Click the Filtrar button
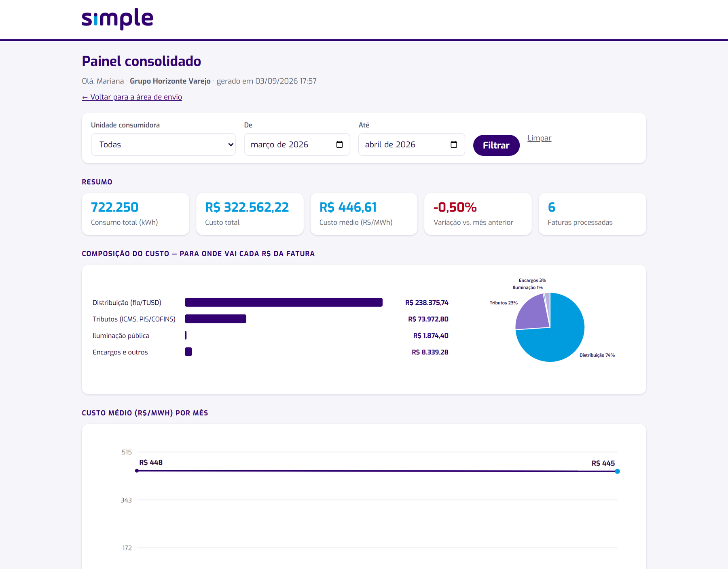The width and height of the screenshot is (728, 569). pos(496,145)
